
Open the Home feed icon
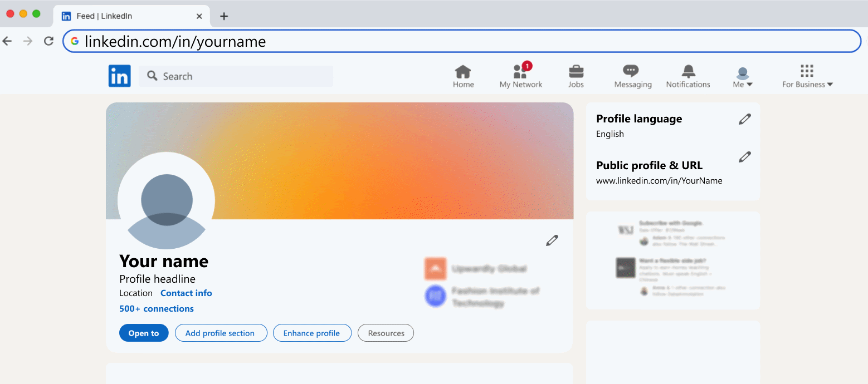coord(463,76)
